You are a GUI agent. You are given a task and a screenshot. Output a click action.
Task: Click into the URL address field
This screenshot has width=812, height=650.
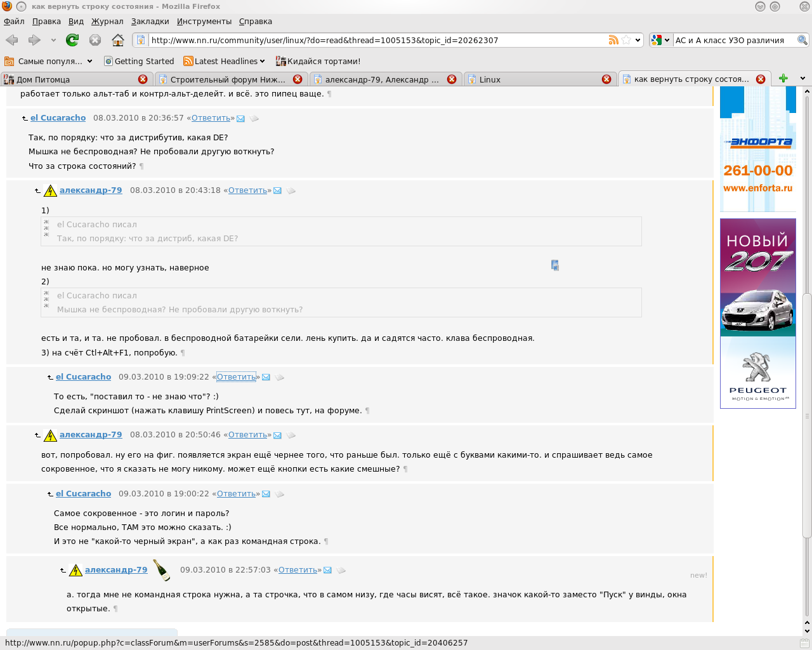click(374, 40)
